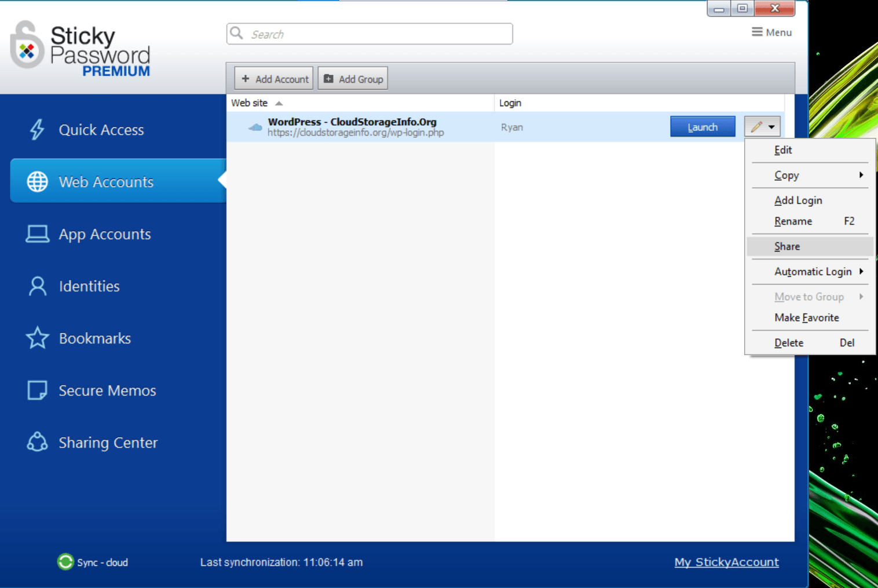Viewport: 878px width, 588px height.
Task: Click the wp-login.php URL text
Action: 356,133
